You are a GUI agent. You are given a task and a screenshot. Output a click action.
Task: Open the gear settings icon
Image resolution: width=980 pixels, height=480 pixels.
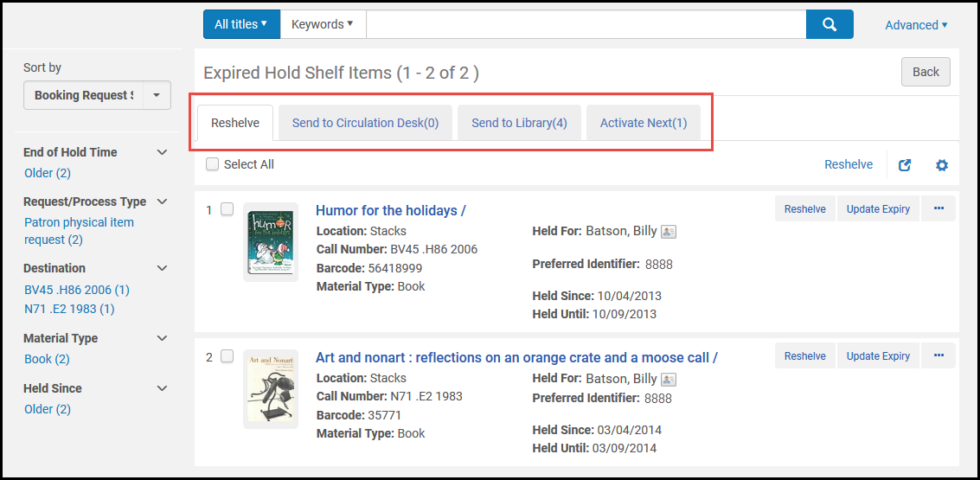click(942, 165)
